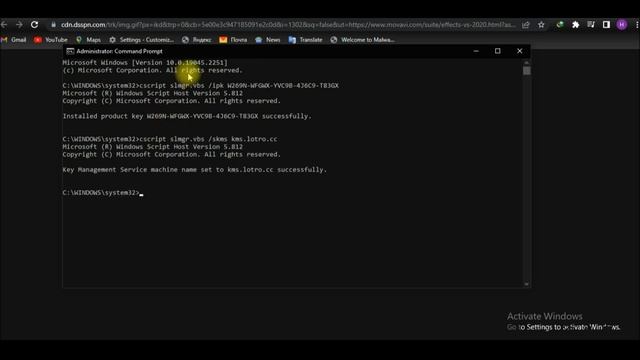Open the Settings - Customiz... bookmark
640x360 pixels.
click(x=141, y=40)
